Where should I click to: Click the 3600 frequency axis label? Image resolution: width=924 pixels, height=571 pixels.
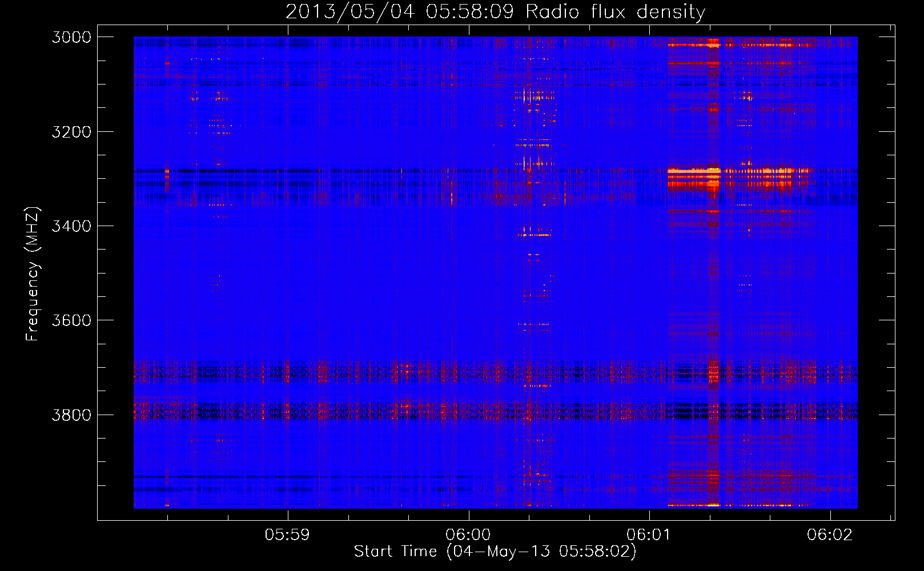[x=71, y=320]
